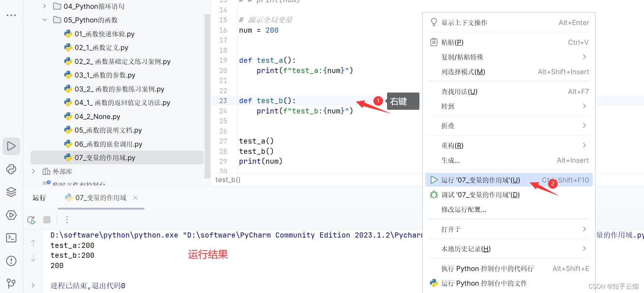Image resolution: width=644 pixels, height=293 pixels.
Task: Click the Stop icon in run toolbar
Action: (x=47, y=220)
